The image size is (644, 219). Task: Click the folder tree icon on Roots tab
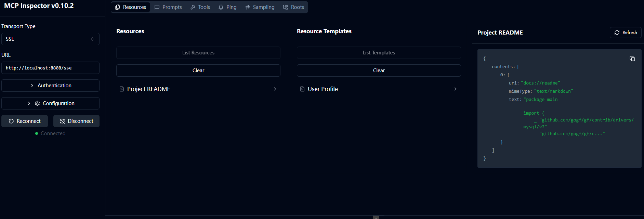pos(286,7)
